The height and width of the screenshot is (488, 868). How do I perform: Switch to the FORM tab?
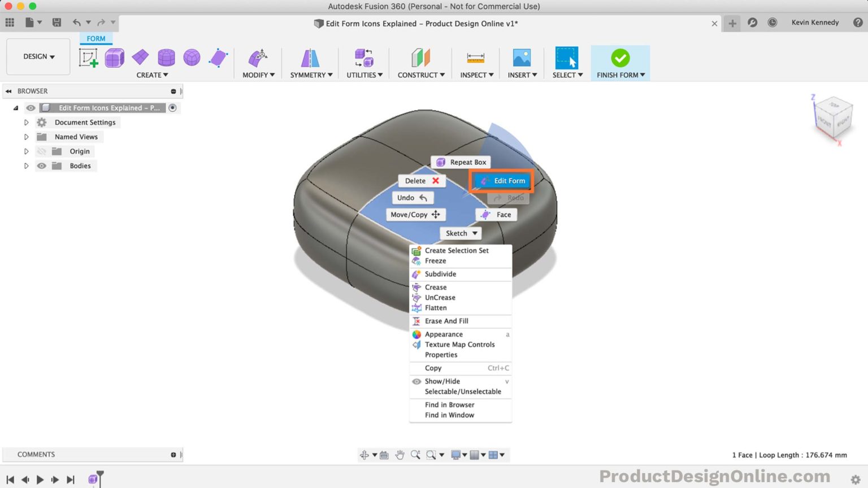point(96,38)
